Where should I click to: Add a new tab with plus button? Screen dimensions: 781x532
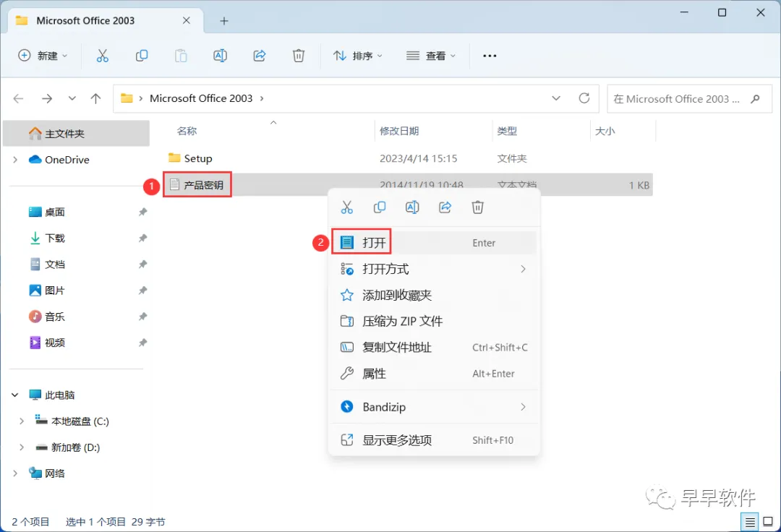coord(224,21)
